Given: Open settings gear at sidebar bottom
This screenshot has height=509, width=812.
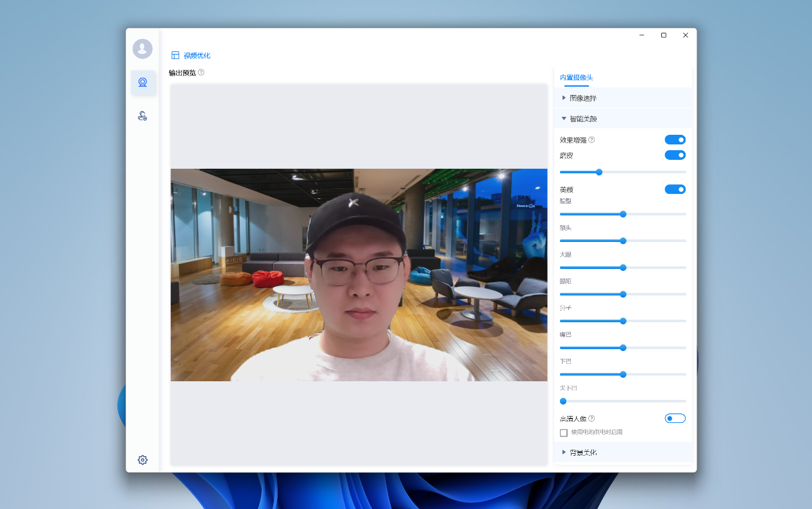Looking at the screenshot, I should click(x=142, y=460).
